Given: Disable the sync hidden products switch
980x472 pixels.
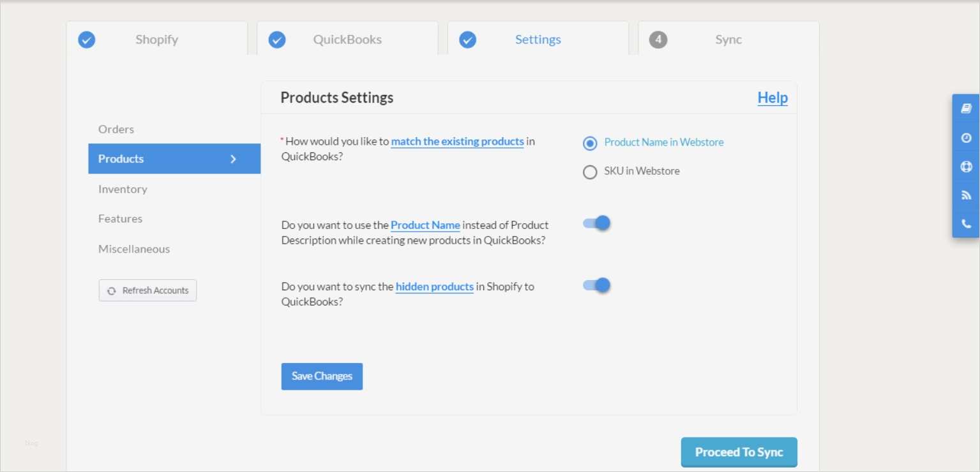Looking at the screenshot, I should tap(597, 285).
